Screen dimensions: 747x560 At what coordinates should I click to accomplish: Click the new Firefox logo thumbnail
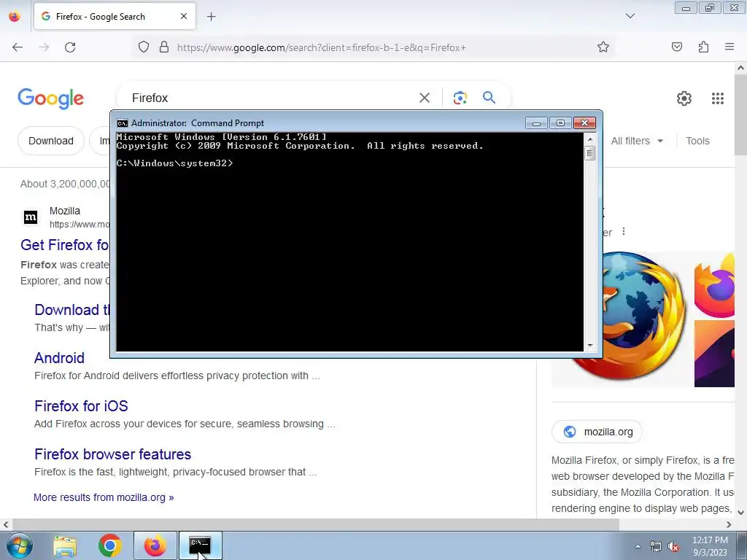(714, 285)
